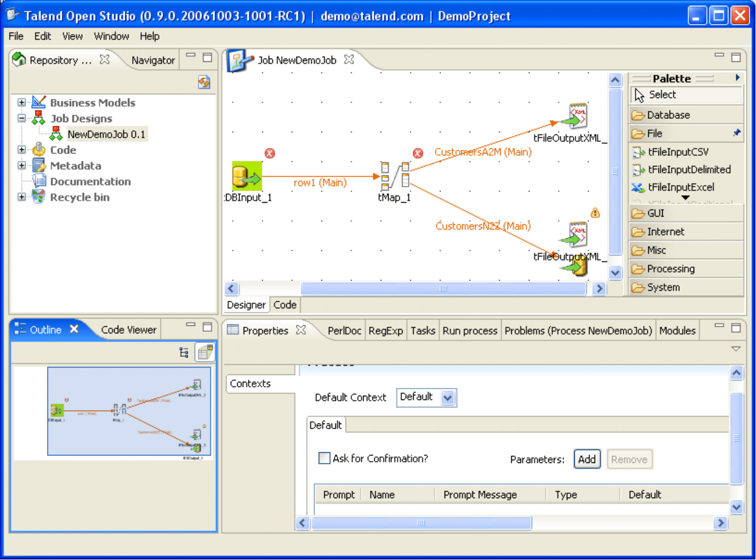Switch to the Run process tab
The width and height of the screenshot is (756, 560).
pos(470,330)
